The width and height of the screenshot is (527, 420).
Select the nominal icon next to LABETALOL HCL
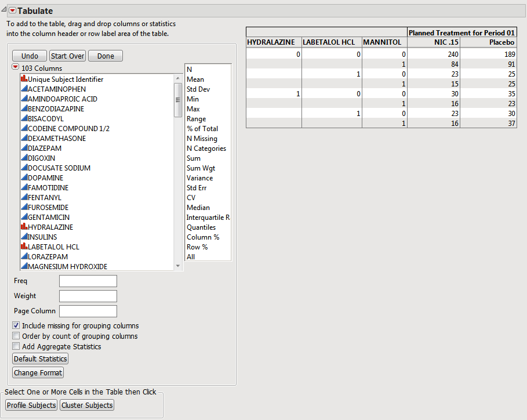tap(24, 247)
